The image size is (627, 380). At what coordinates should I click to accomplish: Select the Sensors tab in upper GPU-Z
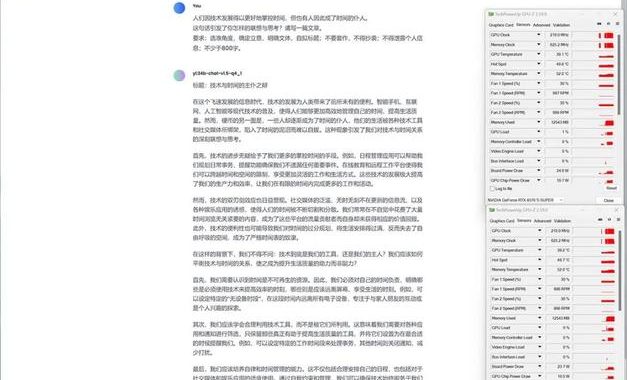coord(523,25)
